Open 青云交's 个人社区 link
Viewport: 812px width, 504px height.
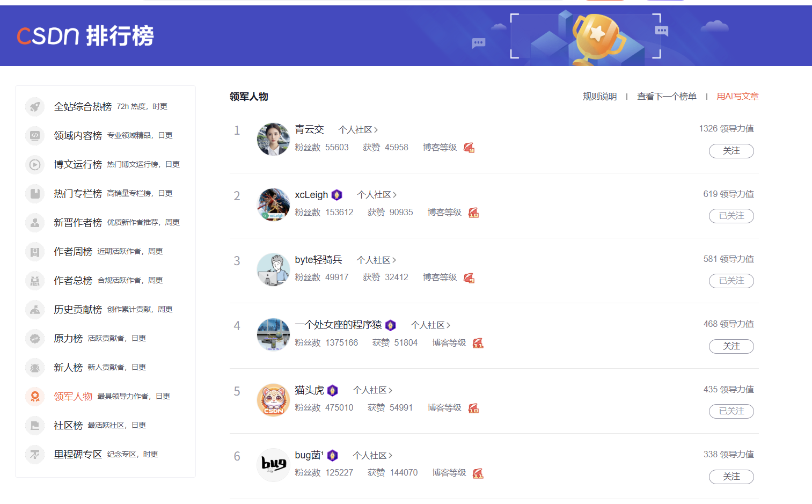(x=358, y=130)
